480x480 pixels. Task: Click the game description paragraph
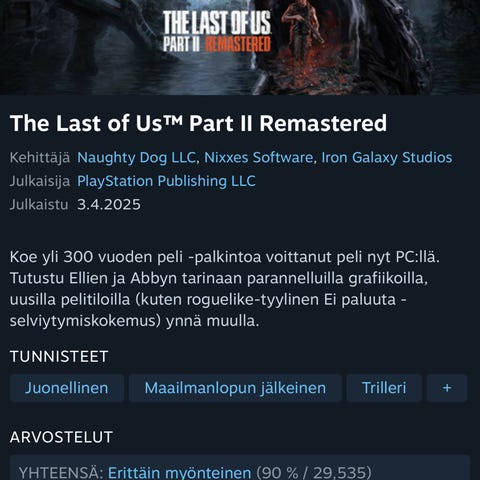225,289
